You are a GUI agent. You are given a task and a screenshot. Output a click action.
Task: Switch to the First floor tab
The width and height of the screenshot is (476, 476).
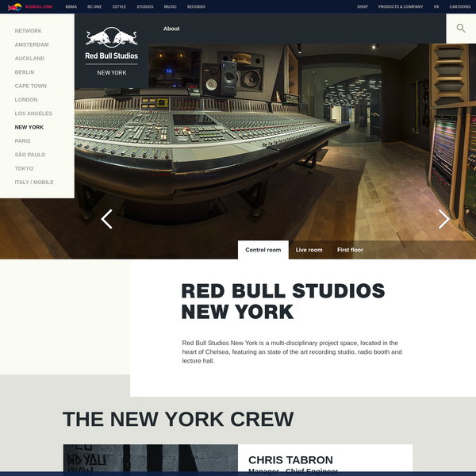point(350,250)
